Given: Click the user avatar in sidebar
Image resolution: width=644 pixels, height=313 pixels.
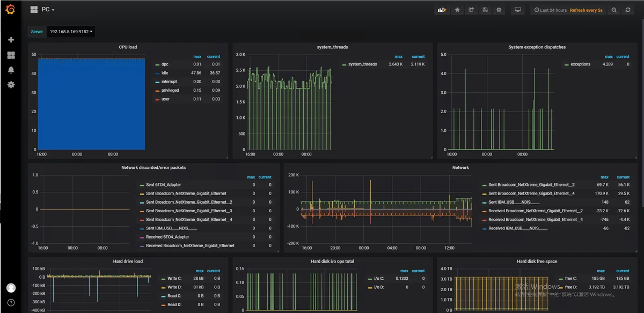Looking at the screenshot, I should click(11, 288).
